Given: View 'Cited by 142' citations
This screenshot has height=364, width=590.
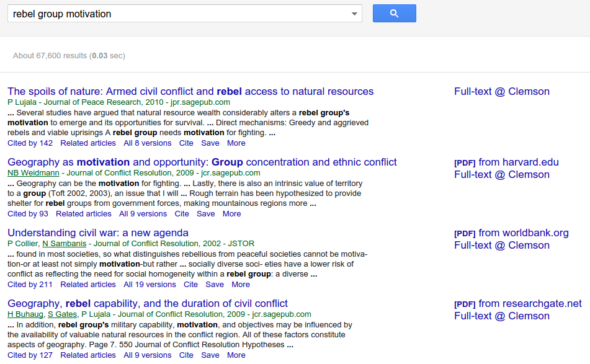Looking at the screenshot, I should (30, 143).
